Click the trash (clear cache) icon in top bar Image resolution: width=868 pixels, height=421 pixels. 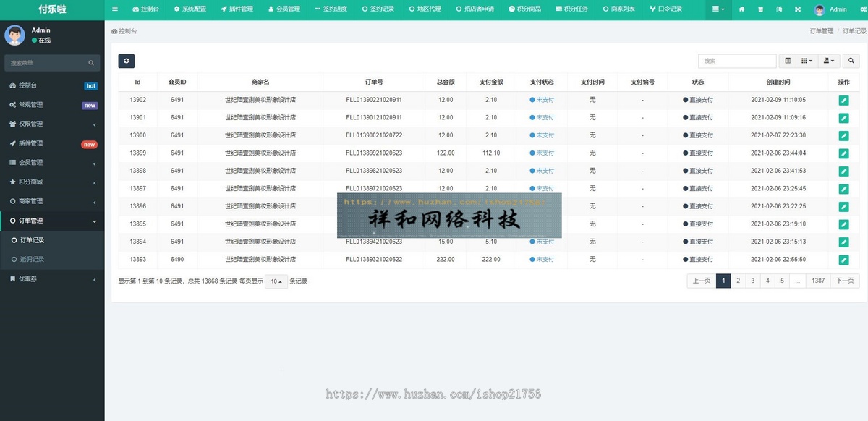pyautogui.click(x=760, y=9)
